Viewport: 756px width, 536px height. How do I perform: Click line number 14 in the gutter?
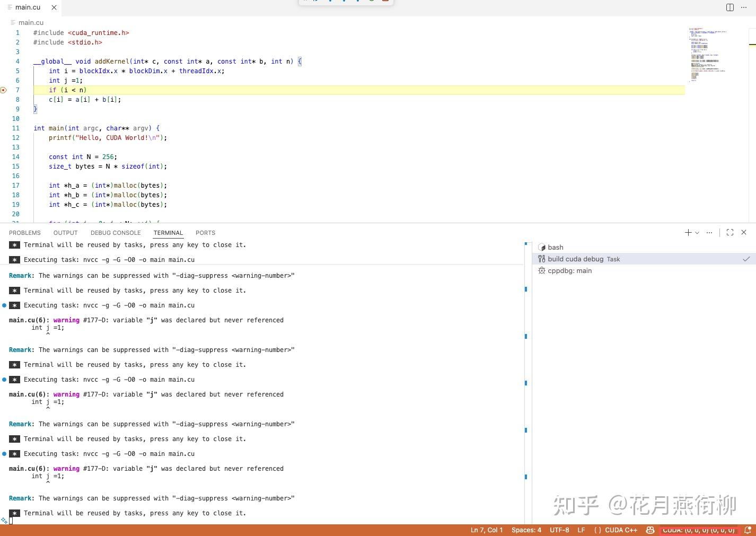[x=16, y=157]
